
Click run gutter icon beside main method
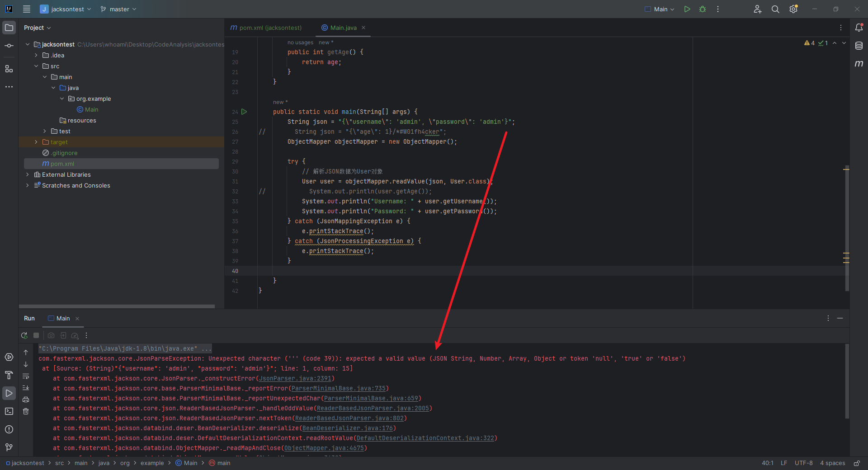[x=244, y=112]
